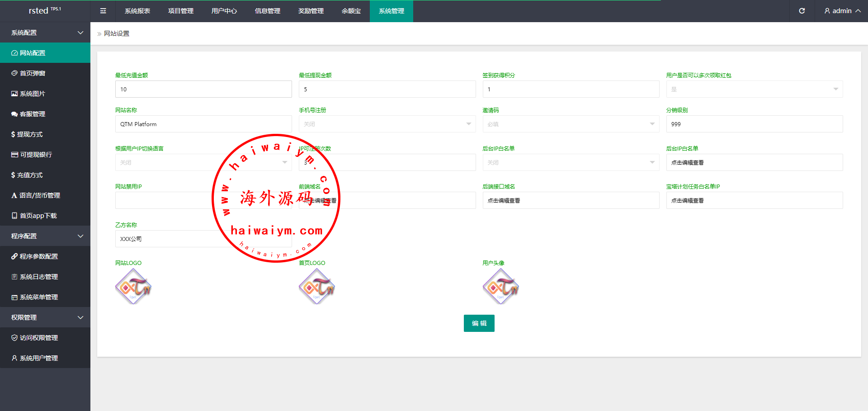The width and height of the screenshot is (868, 411).
Task: Click the refresh icon in top bar
Action: coord(802,11)
